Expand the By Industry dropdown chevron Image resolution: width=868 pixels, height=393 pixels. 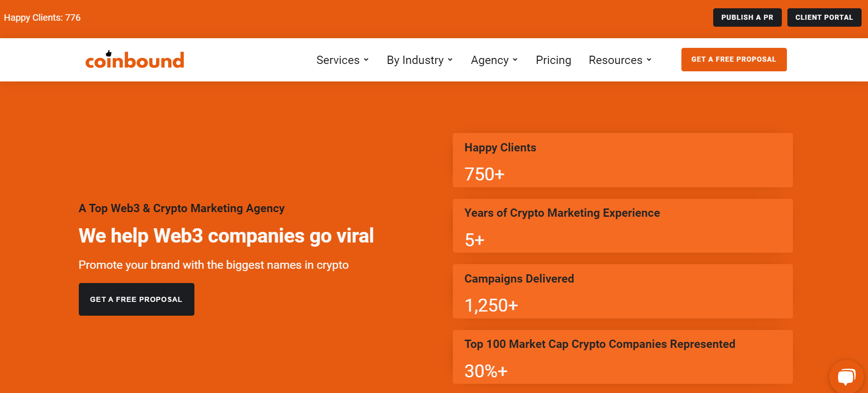(450, 60)
